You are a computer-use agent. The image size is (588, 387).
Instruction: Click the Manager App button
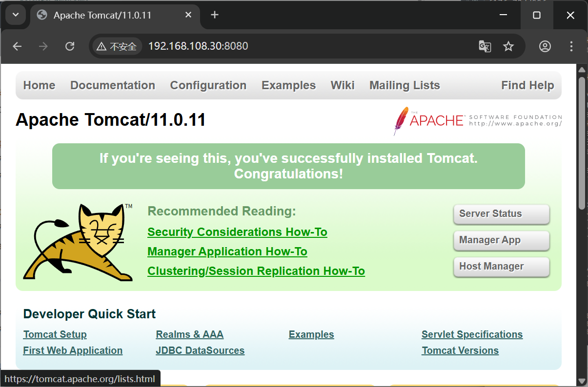point(502,240)
